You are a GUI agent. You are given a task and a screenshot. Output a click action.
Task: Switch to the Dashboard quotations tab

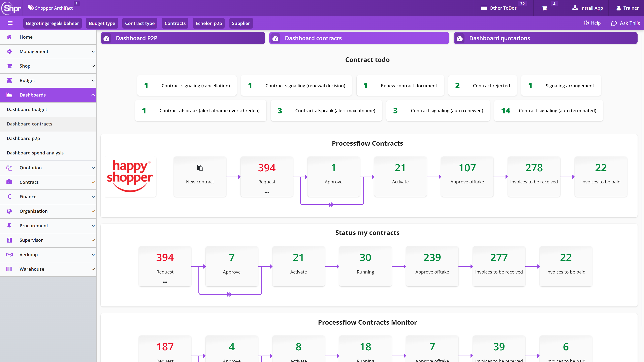click(545, 38)
